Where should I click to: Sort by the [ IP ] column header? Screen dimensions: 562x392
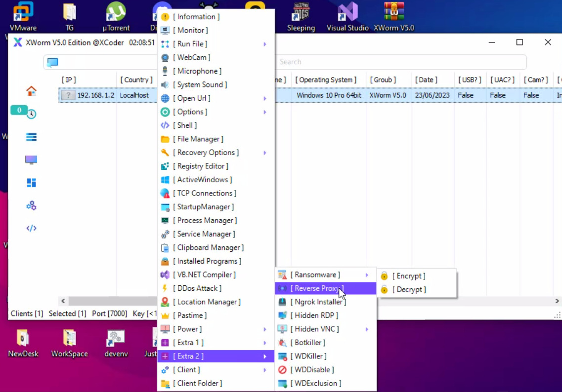point(69,80)
